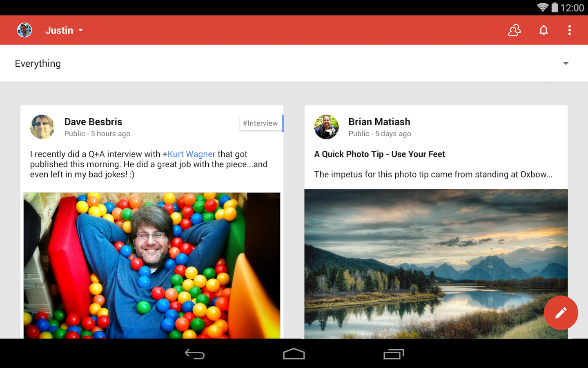The image size is (588, 368).
Task: Open Brian Matiash's profile picture
Action: [x=326, y=127]
